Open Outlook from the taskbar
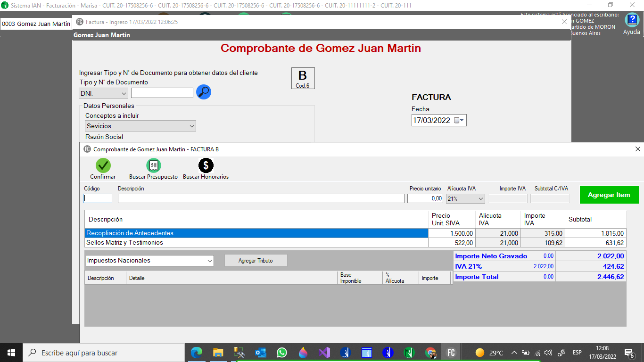Viewport: 644px width, 362px height. coord(260,353)
